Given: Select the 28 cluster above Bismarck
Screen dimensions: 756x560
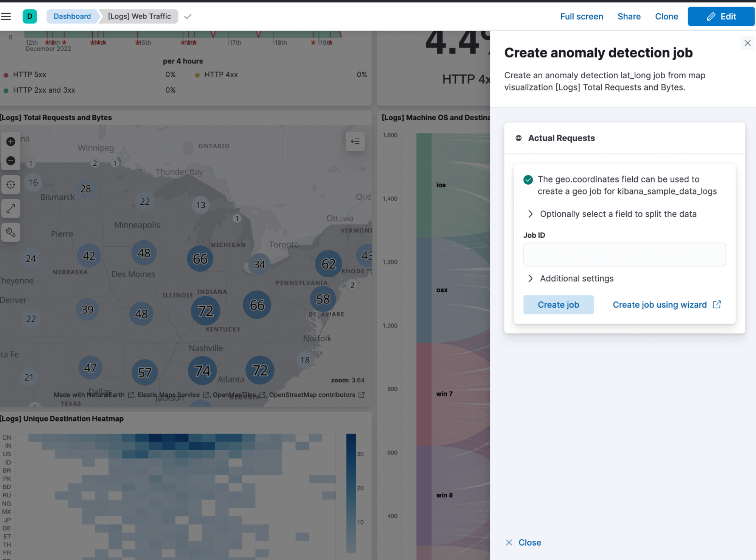Looking at the screenshot, I should pyautogui.click(x=85, y=189).
